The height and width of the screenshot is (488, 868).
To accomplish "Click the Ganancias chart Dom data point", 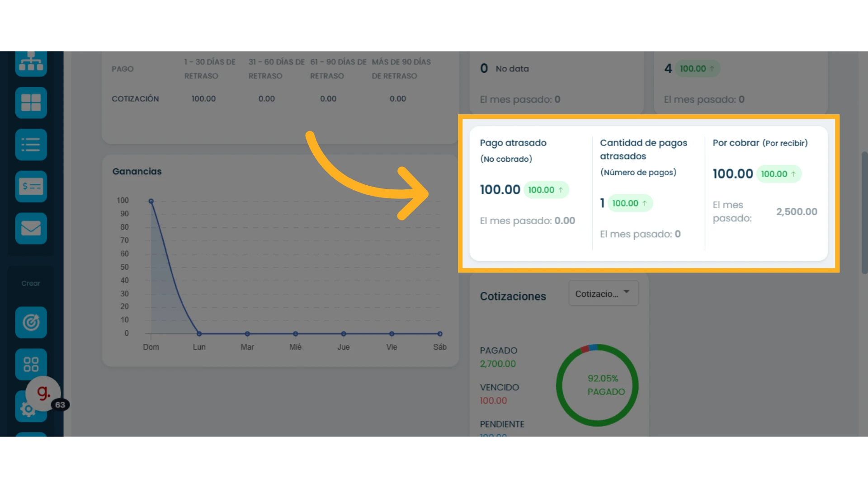I will 151,201.
